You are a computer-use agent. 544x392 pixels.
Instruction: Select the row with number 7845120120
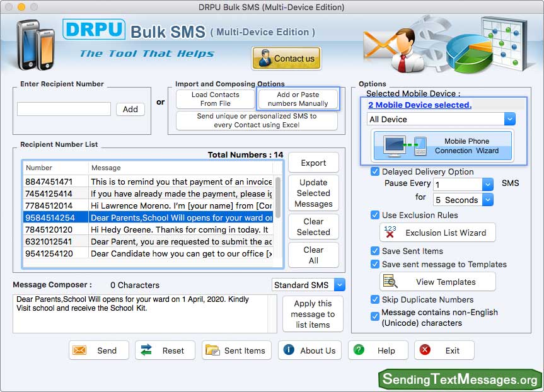[x=148, y=229]
